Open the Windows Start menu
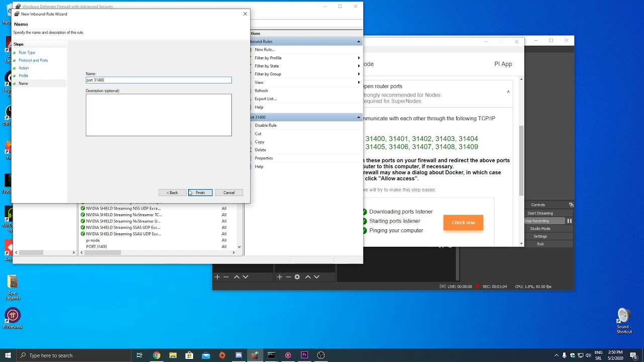This screenshot has height=362, width=644. pos(8,355)
